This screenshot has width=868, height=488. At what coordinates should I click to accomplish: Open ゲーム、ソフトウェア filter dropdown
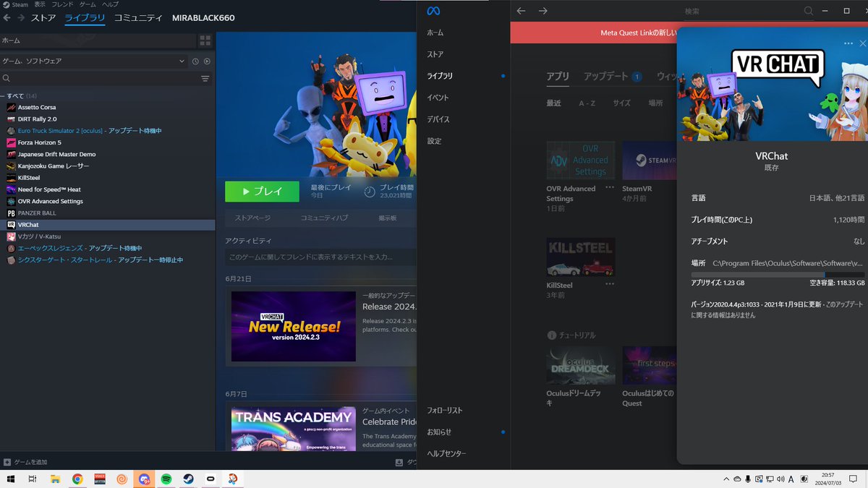[x=94, y=61]
